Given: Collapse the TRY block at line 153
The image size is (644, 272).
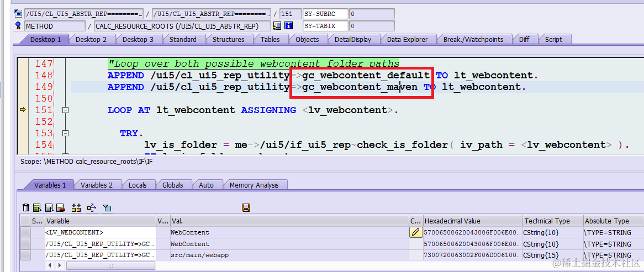Looking at the screenshot, I should click(65, 134).
